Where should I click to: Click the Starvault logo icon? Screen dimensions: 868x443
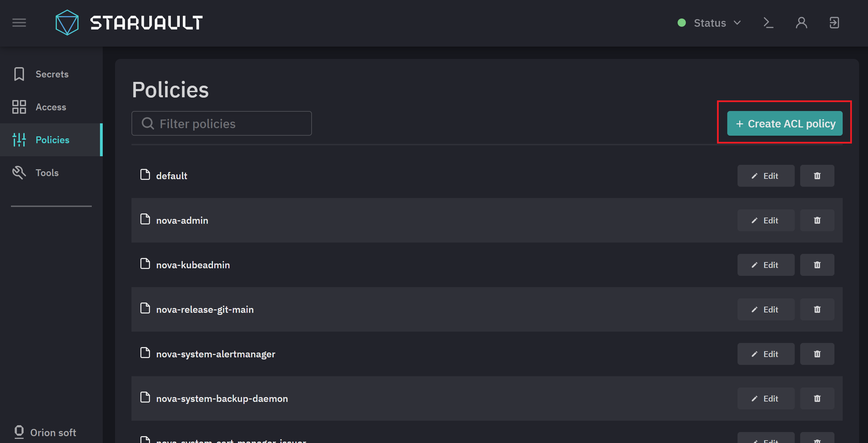point(67,23)
